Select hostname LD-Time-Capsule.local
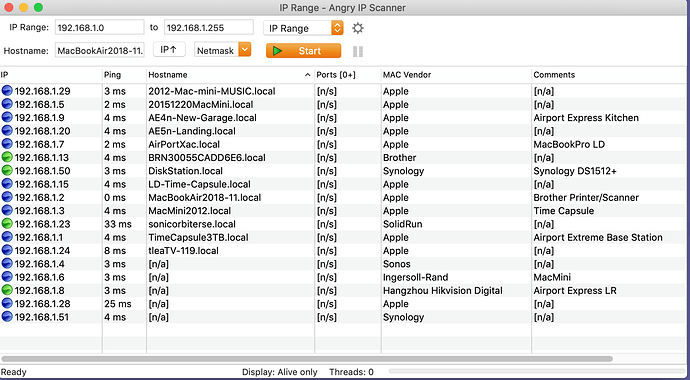This screenshot has width=690, height=380. 199,184
